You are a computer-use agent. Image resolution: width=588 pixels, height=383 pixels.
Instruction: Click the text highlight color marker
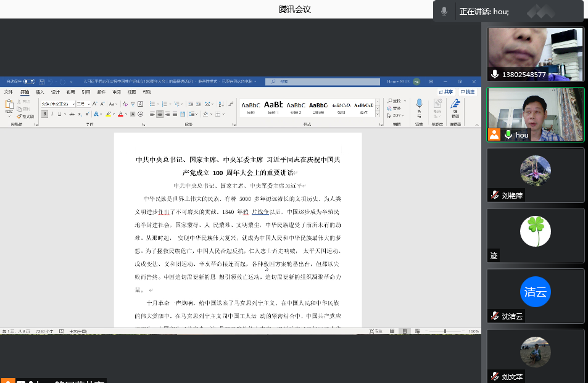coord(107,114)
